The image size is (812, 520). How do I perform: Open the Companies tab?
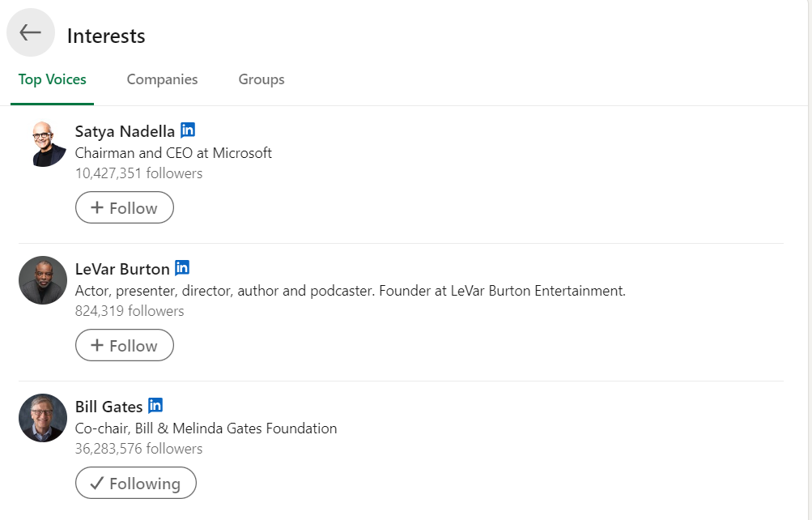[162, 79]
